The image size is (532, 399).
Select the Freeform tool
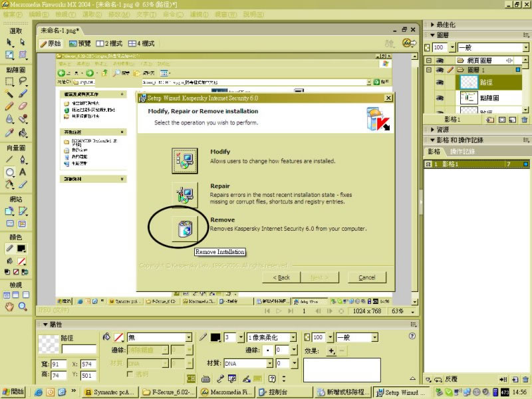pos(9,185)
